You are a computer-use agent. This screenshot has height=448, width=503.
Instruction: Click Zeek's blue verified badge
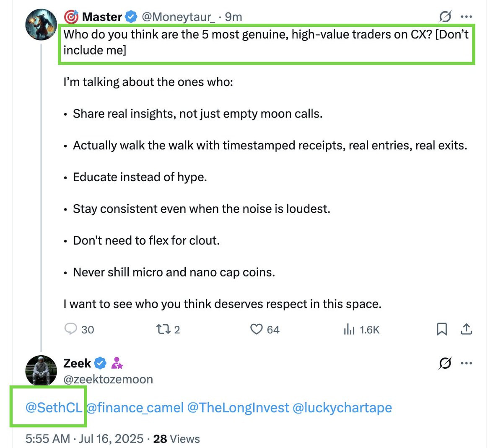pos(100,363)
